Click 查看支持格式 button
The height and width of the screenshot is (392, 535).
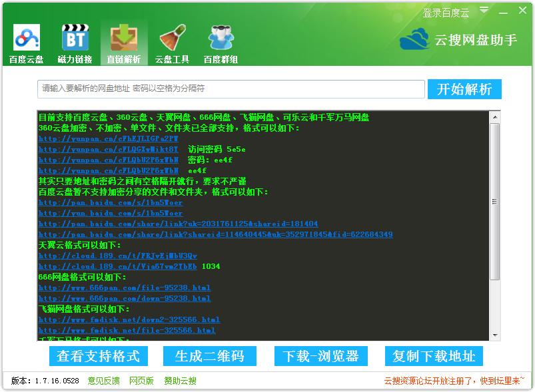(x=98, y=356)
